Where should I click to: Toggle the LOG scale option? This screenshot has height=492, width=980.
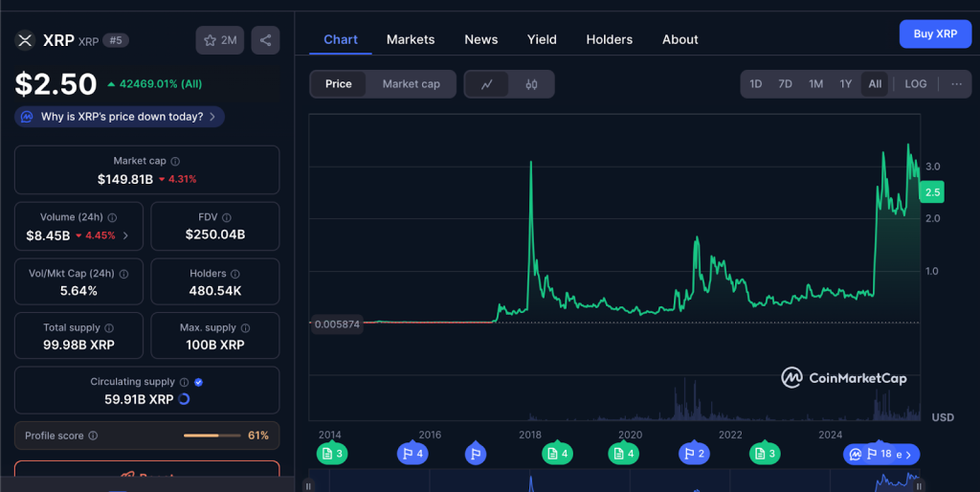click(x=915, y=84)
